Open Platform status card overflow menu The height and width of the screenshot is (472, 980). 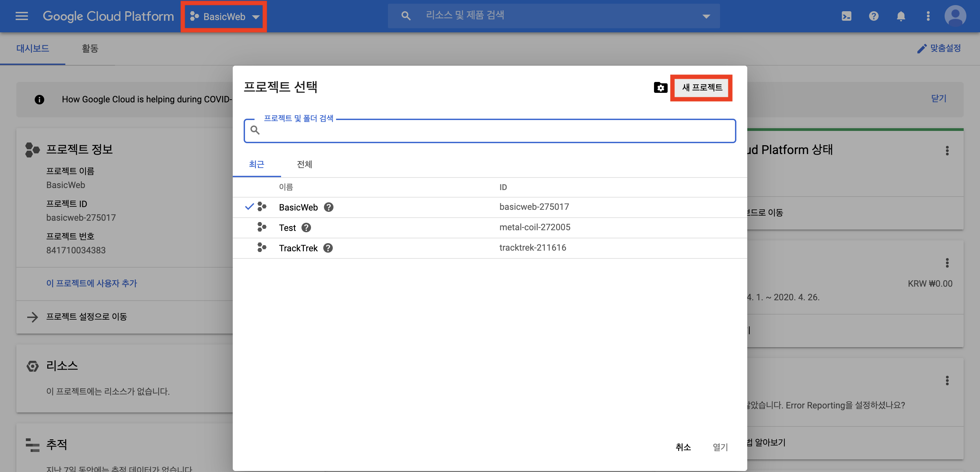point(947,151)
